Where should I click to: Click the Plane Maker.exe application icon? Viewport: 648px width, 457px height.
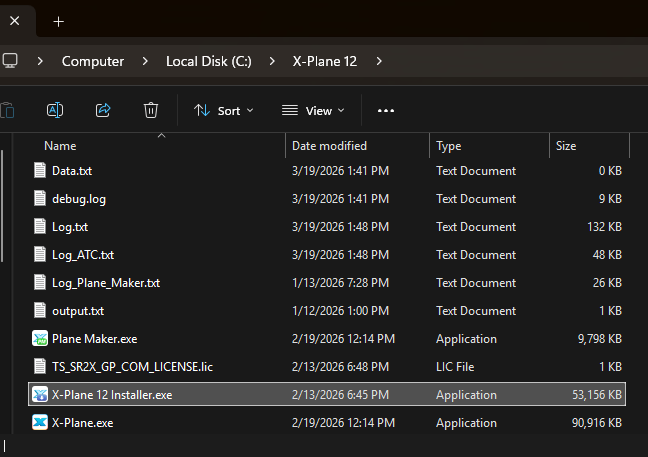coord(40,338)
